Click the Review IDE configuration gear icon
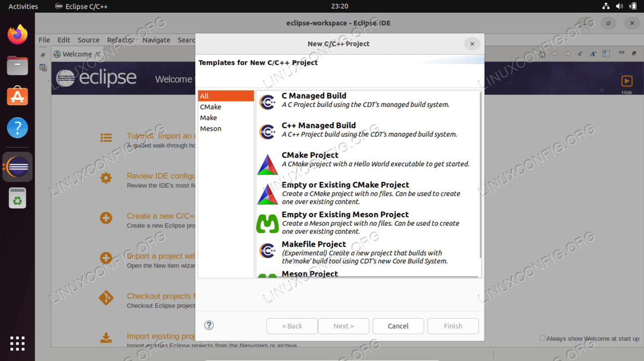 tap(106, 178)
